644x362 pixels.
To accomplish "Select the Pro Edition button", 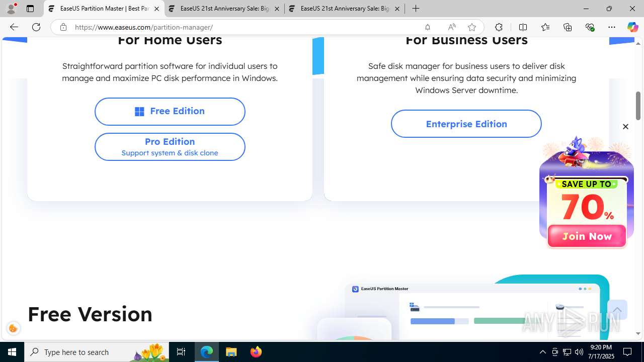I will 170,147.
